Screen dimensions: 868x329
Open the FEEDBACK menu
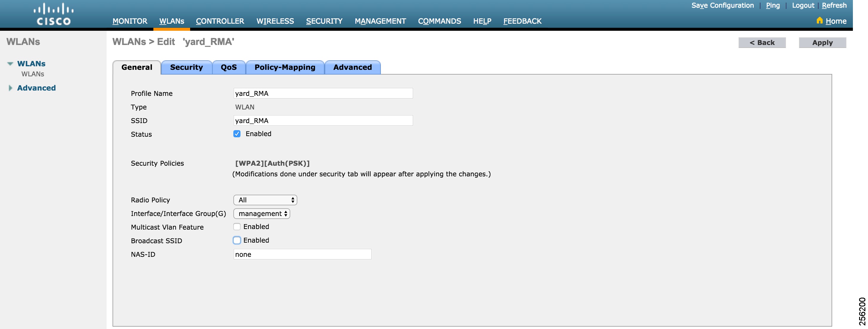click(522, 21)
